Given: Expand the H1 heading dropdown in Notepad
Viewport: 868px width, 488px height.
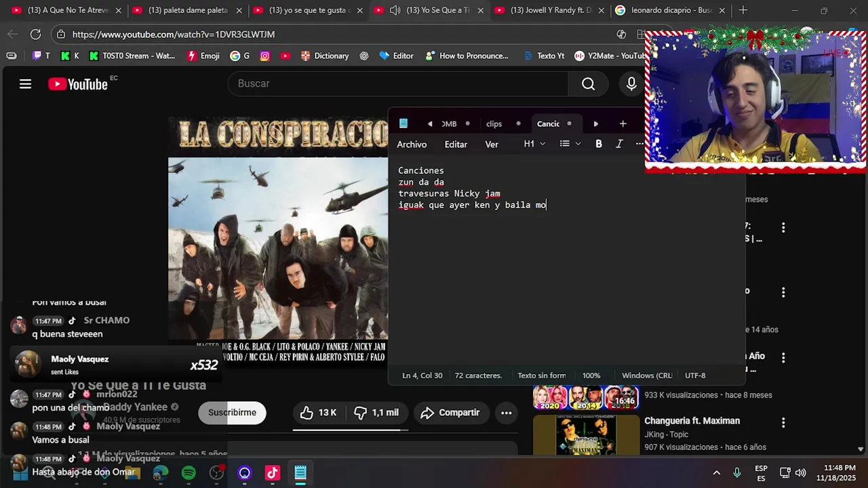Looking at the screenshot, I should (x=534, y=144).
